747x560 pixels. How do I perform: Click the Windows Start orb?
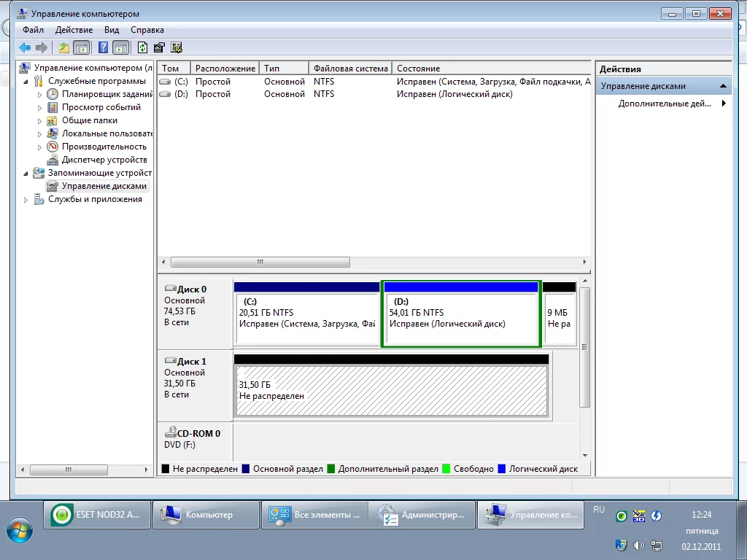[20, 532]
